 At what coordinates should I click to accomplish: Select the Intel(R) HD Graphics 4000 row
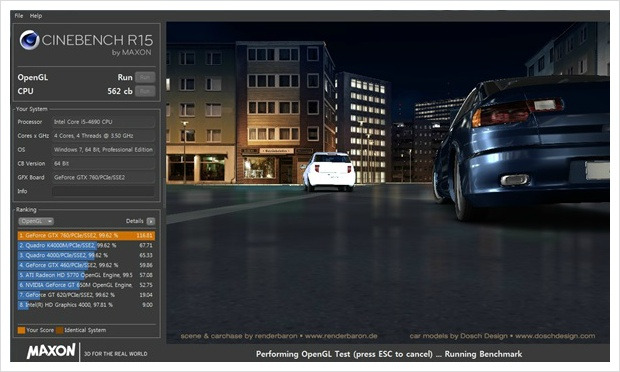click(x=86, y=305)
